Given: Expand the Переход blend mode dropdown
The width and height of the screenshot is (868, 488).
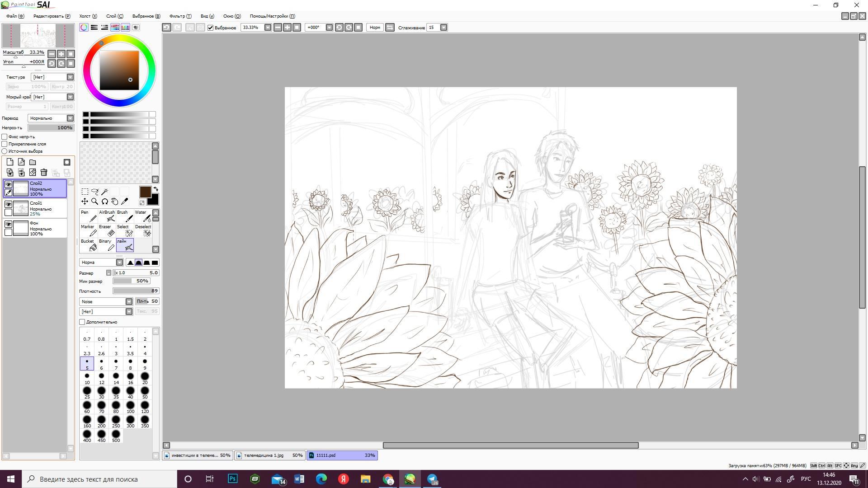Looking at the screenshot, I should (70, 118).
